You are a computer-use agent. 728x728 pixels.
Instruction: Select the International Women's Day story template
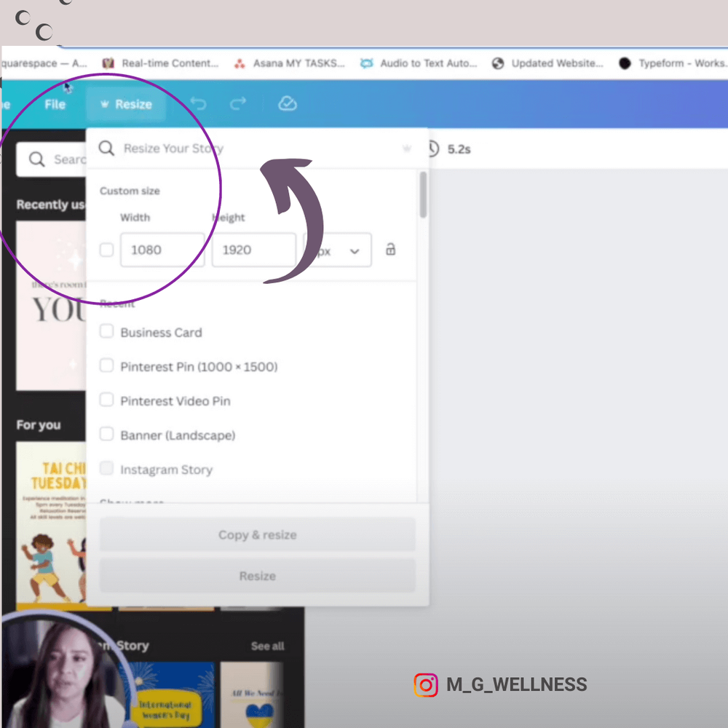click(166, 695)
